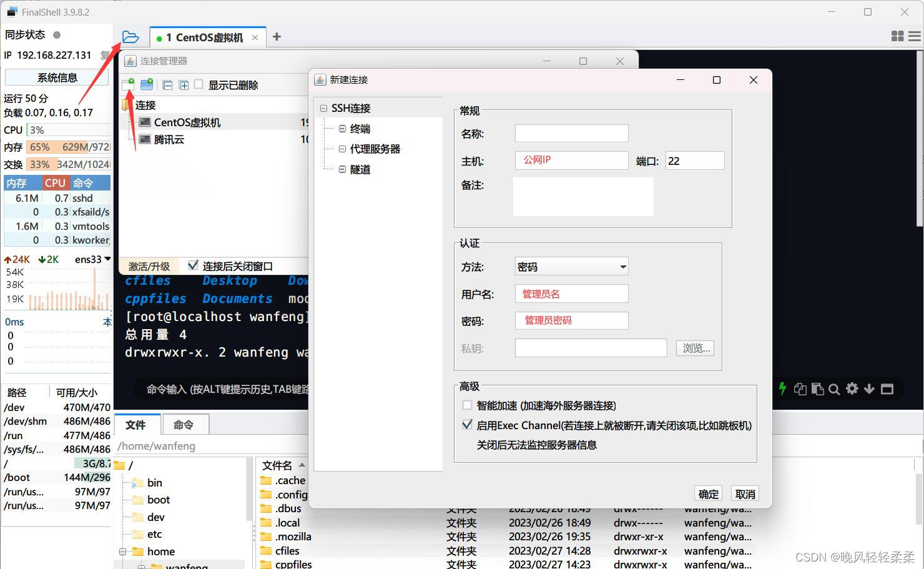The image size is (924, 569).
Task: Create new folder icon in 连接管理器
Action: click(x=147, y=84)
